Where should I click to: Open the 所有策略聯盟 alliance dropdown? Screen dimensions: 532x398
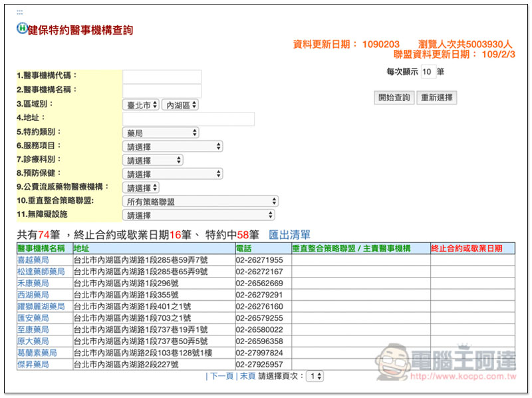[199, 201]
